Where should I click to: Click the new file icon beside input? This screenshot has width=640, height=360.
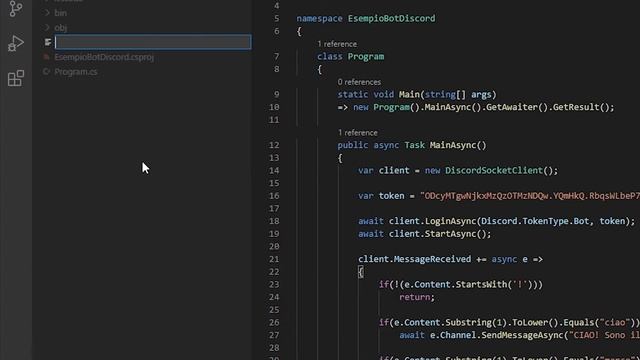tap(48, 42)
